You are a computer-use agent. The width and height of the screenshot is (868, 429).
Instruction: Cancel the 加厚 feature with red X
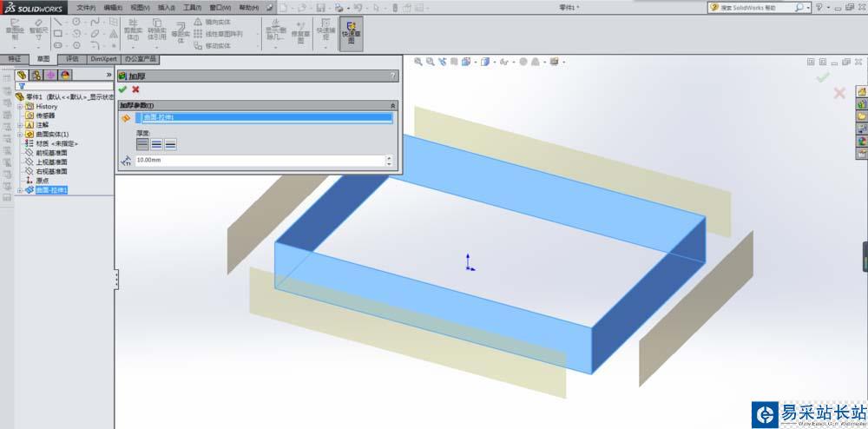[x=135, y=89]
